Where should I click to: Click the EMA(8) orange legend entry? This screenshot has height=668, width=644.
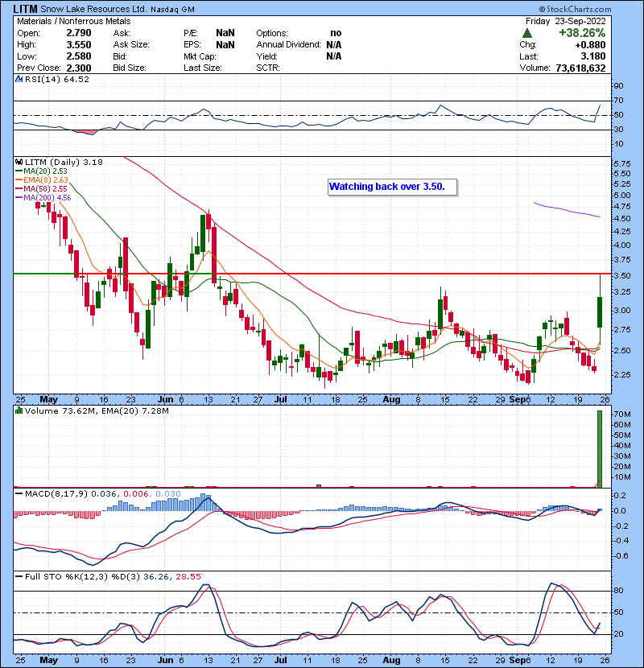(x=42, y=180)
